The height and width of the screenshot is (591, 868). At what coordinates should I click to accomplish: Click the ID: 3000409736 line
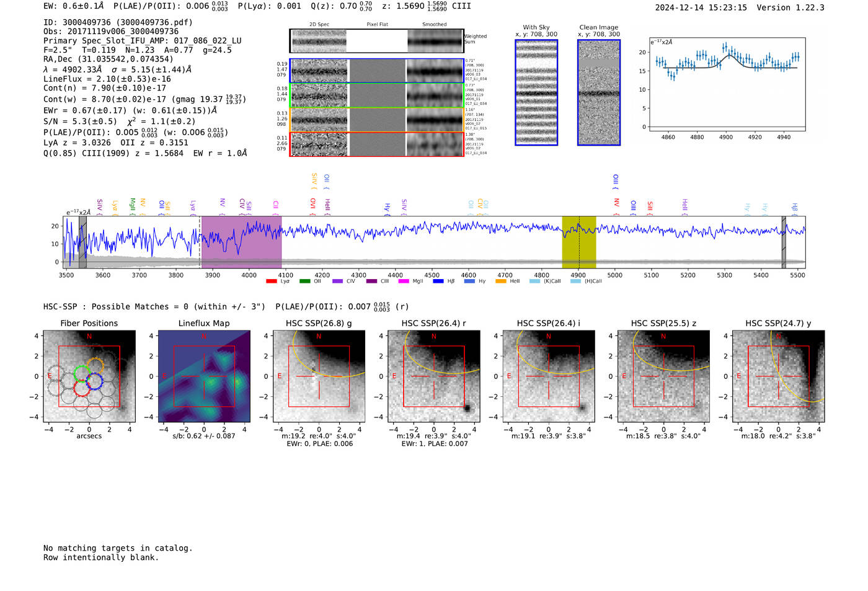coord(118,22)
